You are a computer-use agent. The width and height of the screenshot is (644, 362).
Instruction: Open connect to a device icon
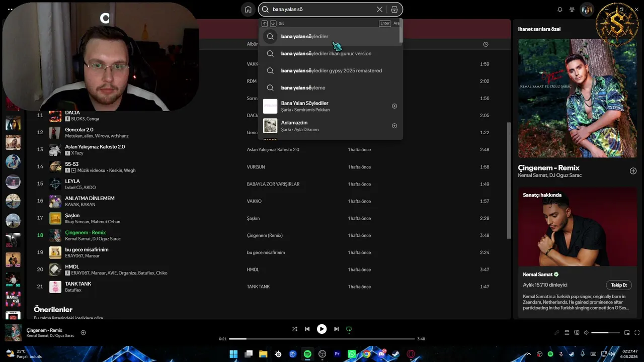tap(577, 332)
